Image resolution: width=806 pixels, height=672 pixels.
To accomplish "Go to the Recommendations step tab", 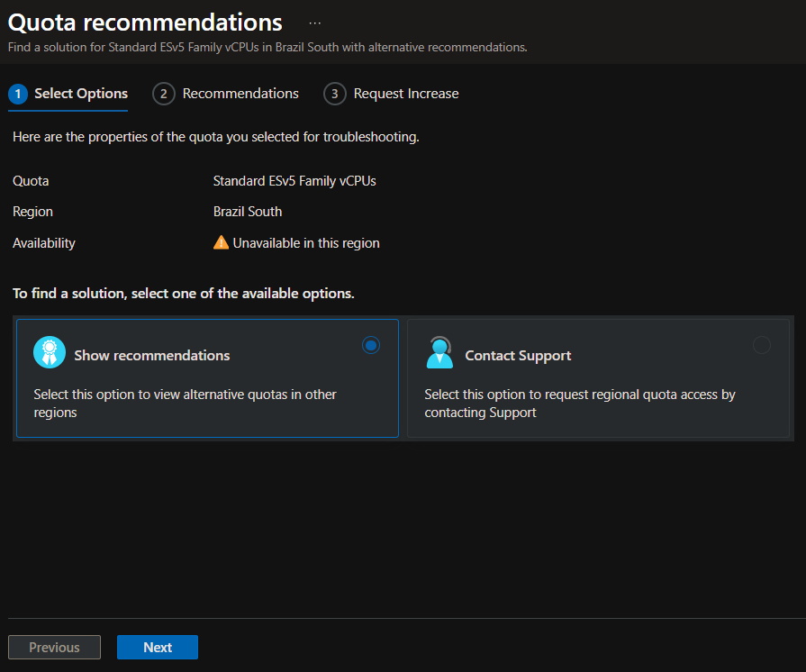I will (x=226, y=94).
